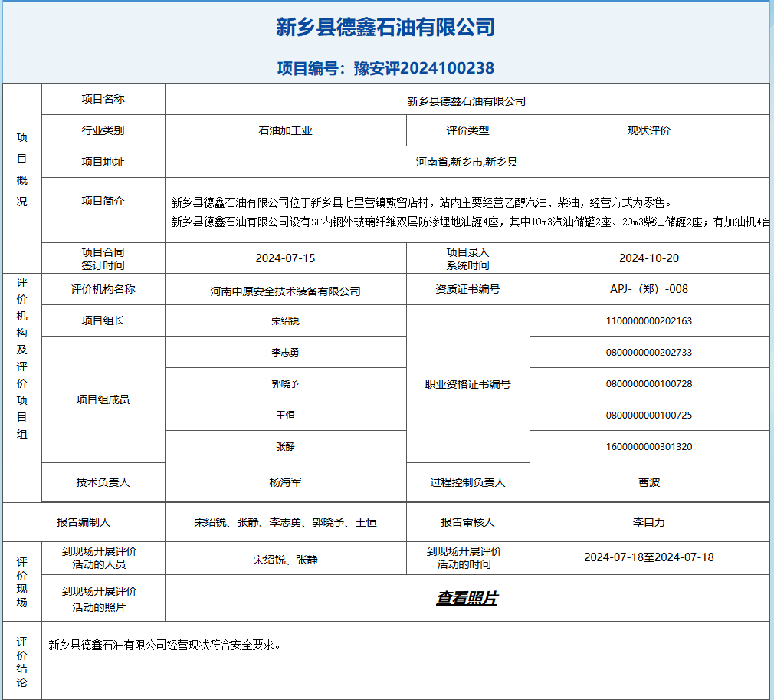Click the 行业类别 label cell
Screen dimensions: 774x700
coord(103,130)
